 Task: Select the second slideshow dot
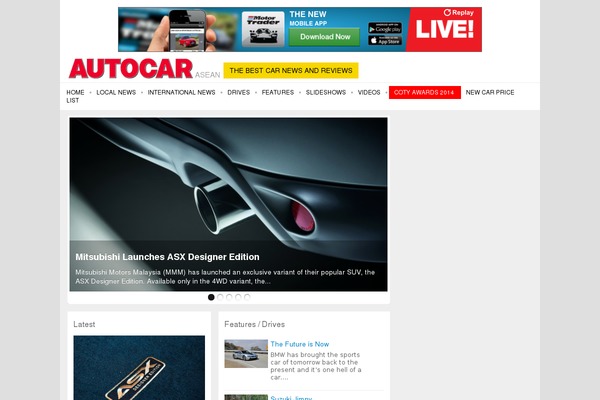point(220,297)
